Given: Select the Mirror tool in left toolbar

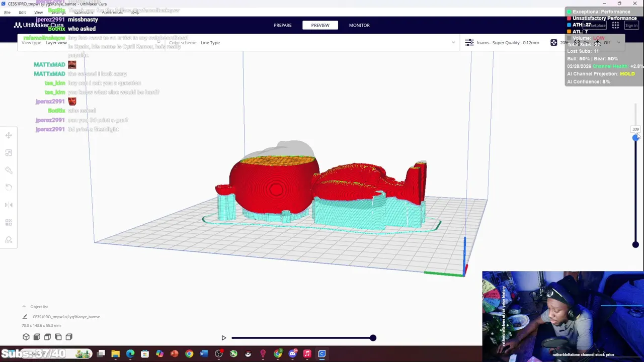Looking at the screenshot, I should point(9,205).
